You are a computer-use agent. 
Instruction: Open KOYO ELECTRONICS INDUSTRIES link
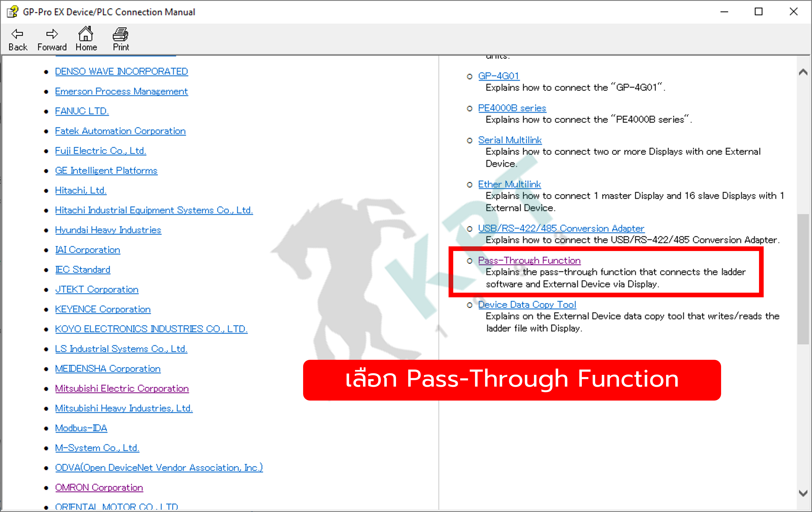coord(151,329)
